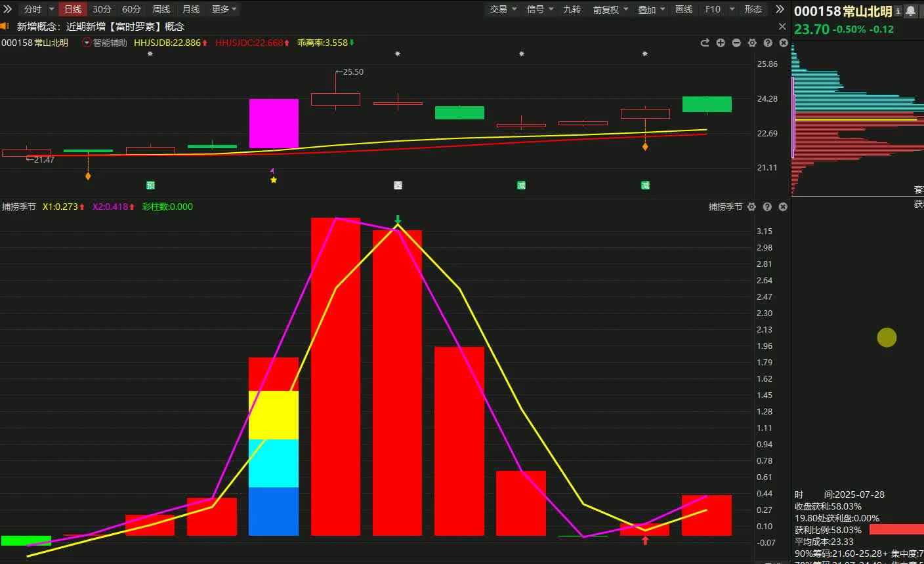
Task: Switch to 周线 weekly chart tab
Action: coord(161,9)
